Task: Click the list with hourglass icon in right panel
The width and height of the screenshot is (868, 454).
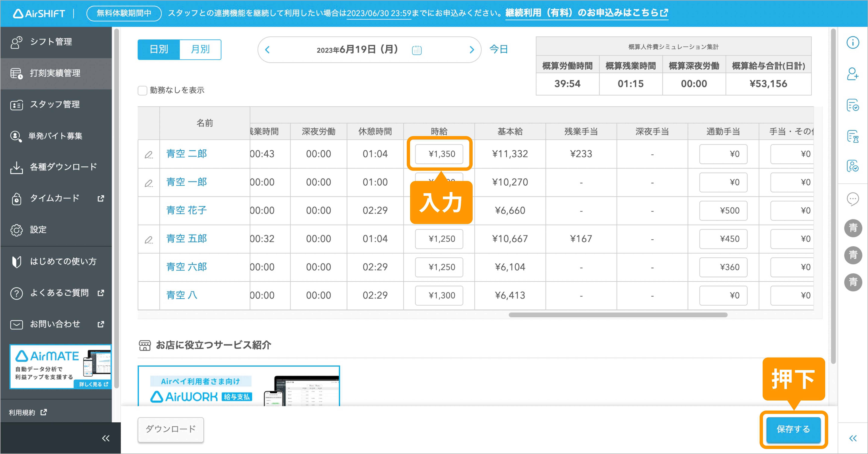Action: pos(853,137)
